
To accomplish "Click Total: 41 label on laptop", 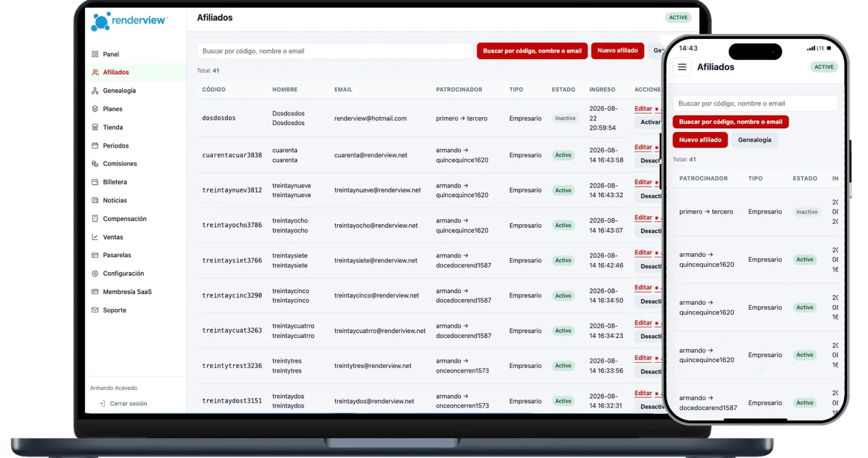I will pos(208,70).
